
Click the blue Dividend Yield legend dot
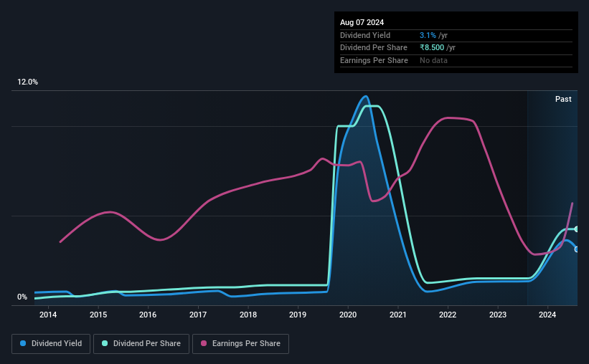pyautogui.click(x=23, y=343)
